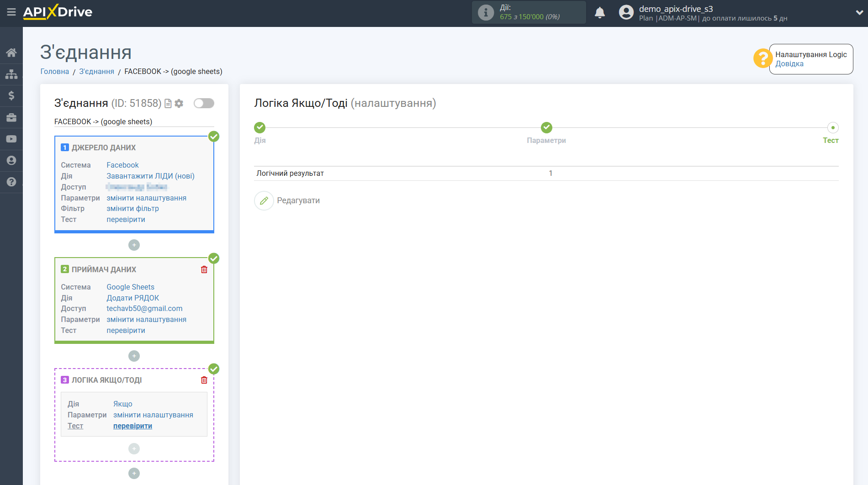Viewport: 868px width, 485px height.
Task: Click the Редагувати label
Action: (298, 201)
